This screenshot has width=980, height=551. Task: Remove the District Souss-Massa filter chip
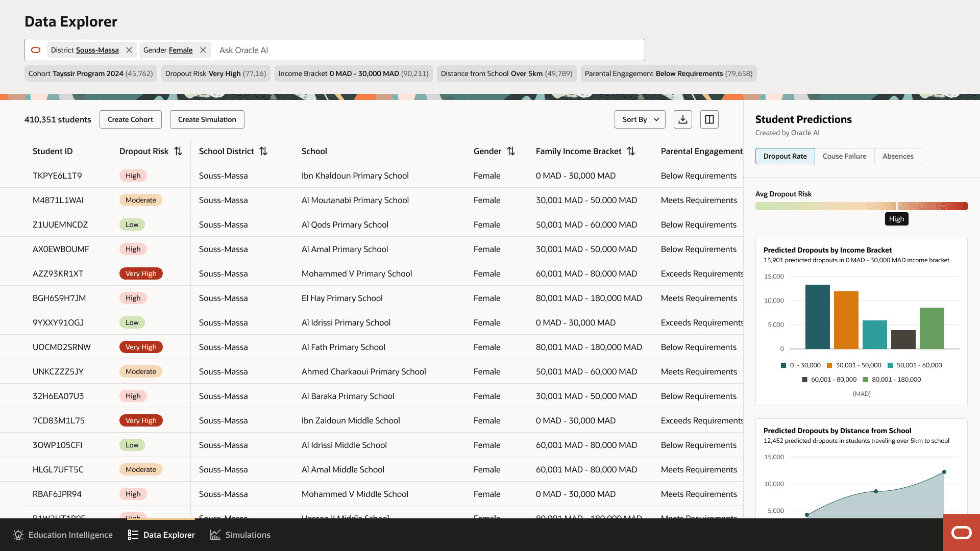[129, 50]
